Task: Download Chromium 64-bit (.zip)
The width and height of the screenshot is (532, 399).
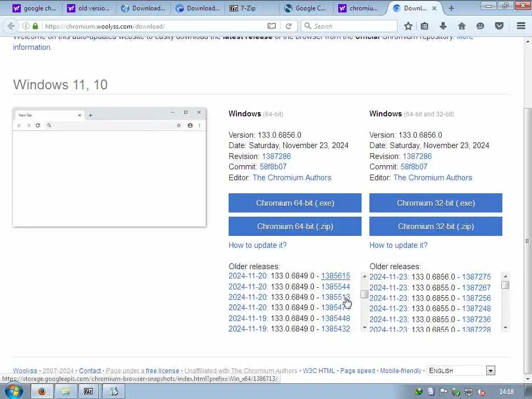Action: (295, 227)
